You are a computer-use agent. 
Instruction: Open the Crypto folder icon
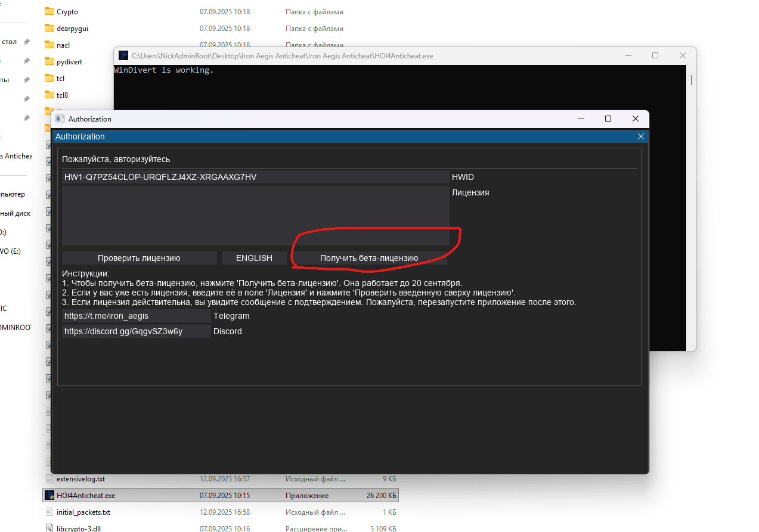50,11
